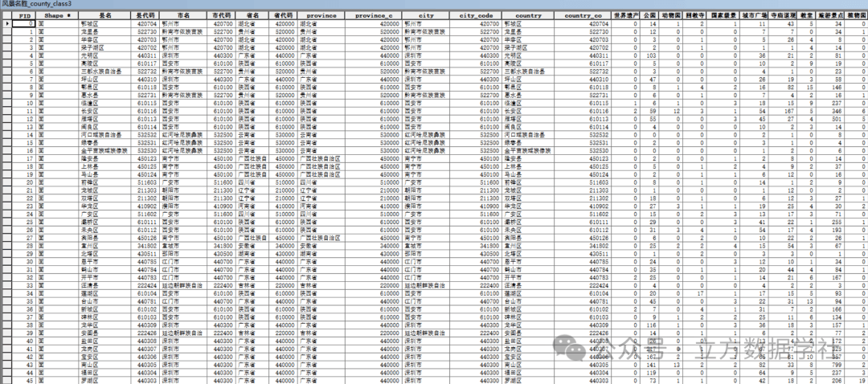This screenshot has width=868, height=384.
Task: Click 公园 cell with value 116
Action: point(650,325)
